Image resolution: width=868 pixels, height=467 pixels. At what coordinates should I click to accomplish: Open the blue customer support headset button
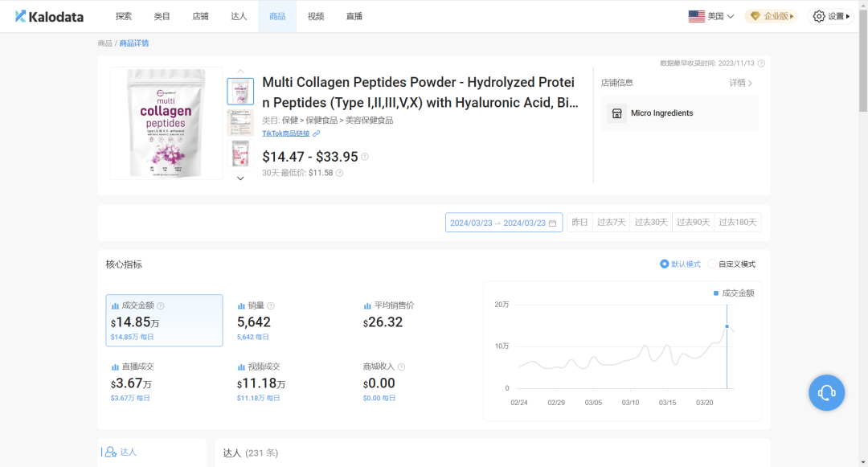coord(826,392)
